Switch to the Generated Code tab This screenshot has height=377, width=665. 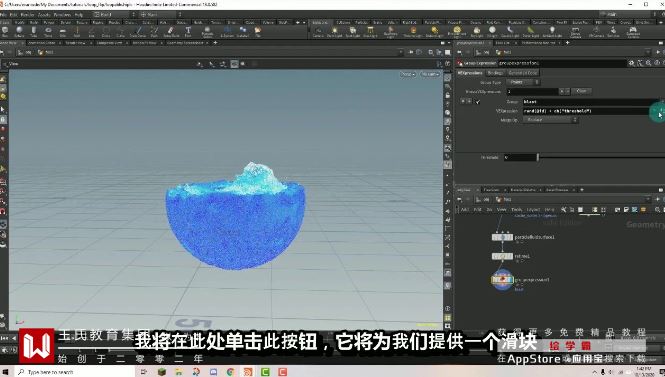coord(522,73)
